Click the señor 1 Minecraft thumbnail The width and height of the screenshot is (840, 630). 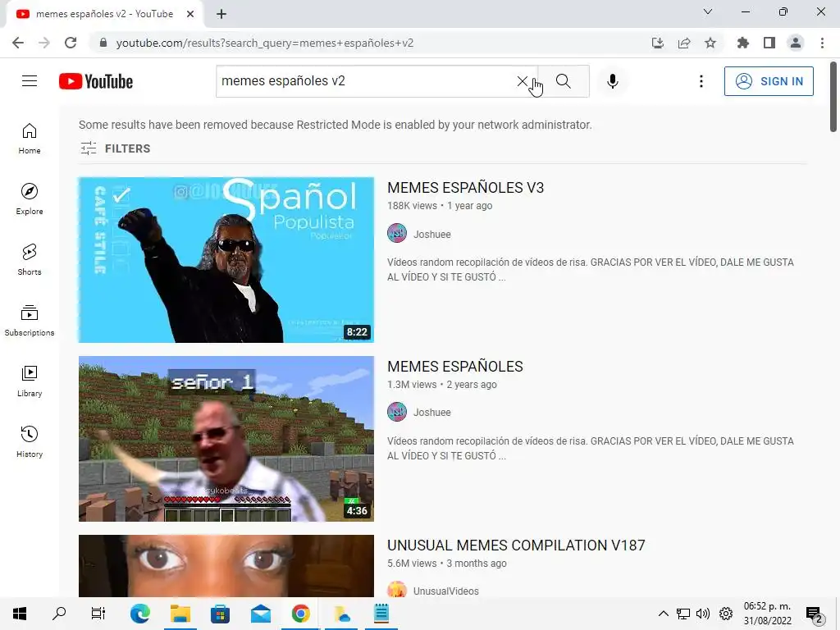226,439
